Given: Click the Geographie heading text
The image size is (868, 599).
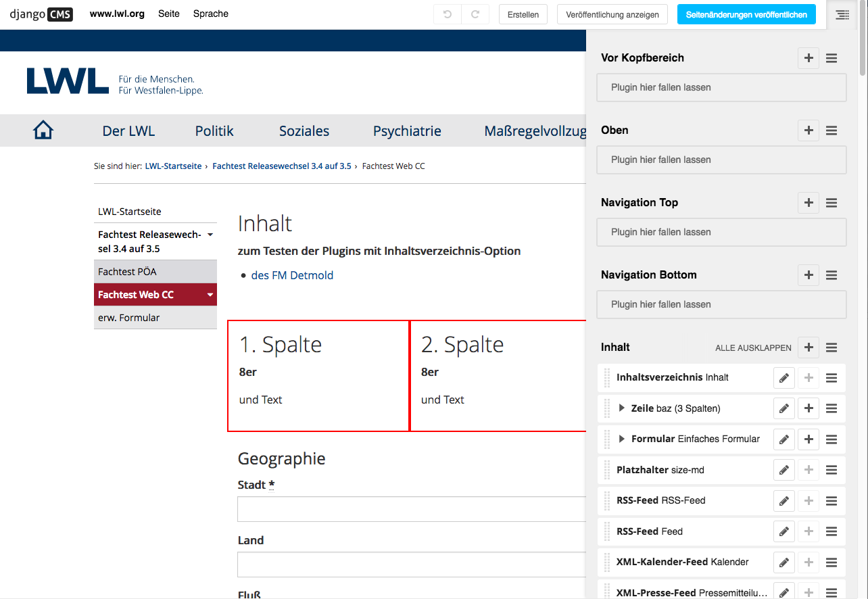Looking at the screenshot, I should click(282, 459).
